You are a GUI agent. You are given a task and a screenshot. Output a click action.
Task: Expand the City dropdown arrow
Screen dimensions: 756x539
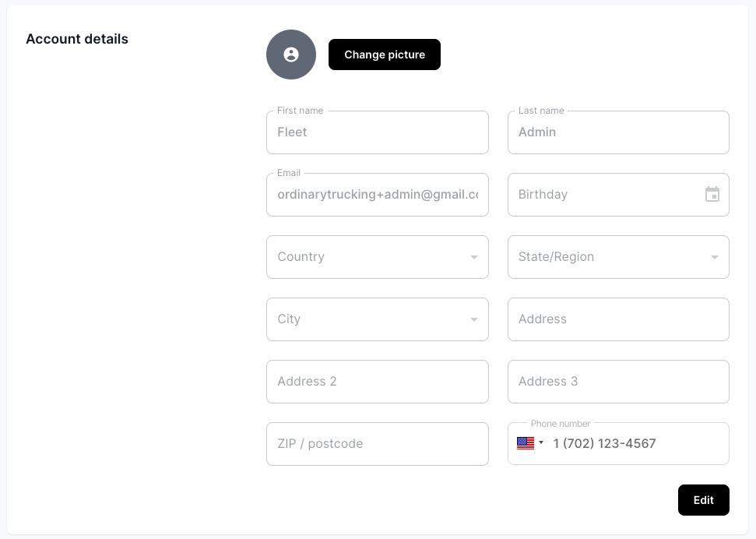pyautogui.click(x=474, y=319)
